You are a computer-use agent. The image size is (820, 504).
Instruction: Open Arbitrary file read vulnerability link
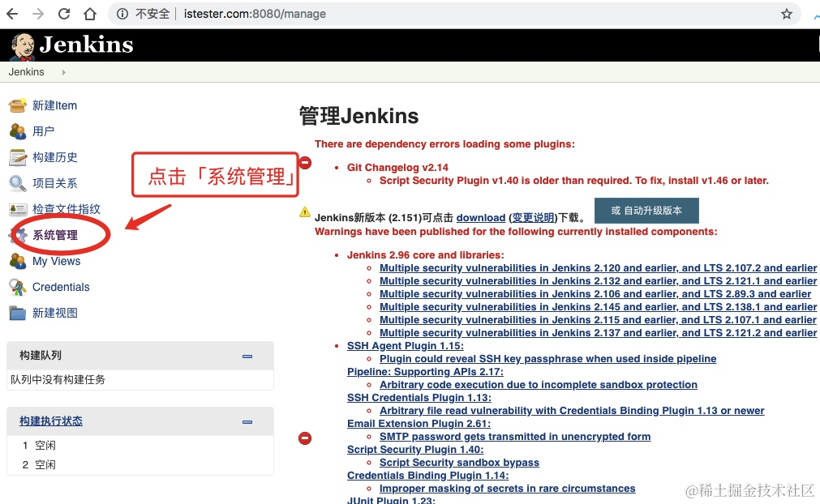tap(572, 411)
